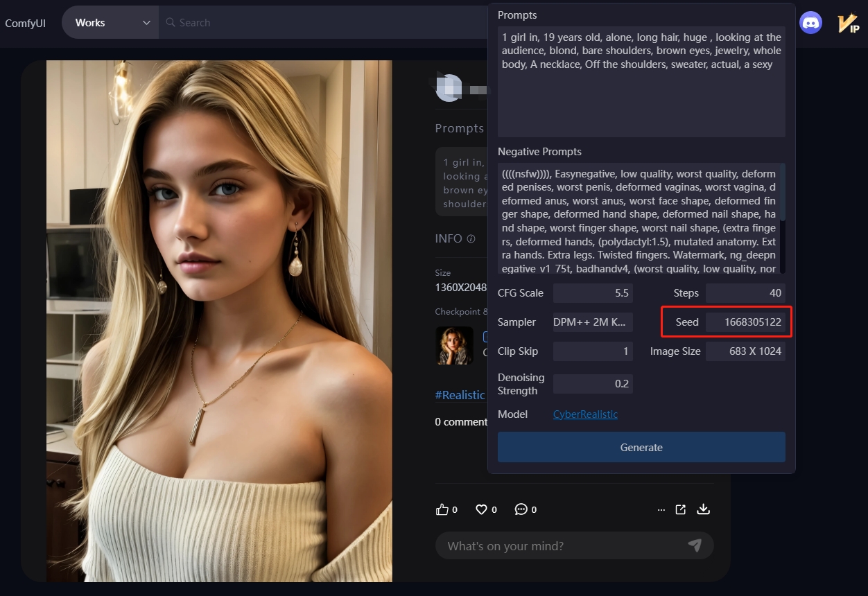868x596 pixels.
Task: Click the Discord icon in header
Action: [810, 23]
